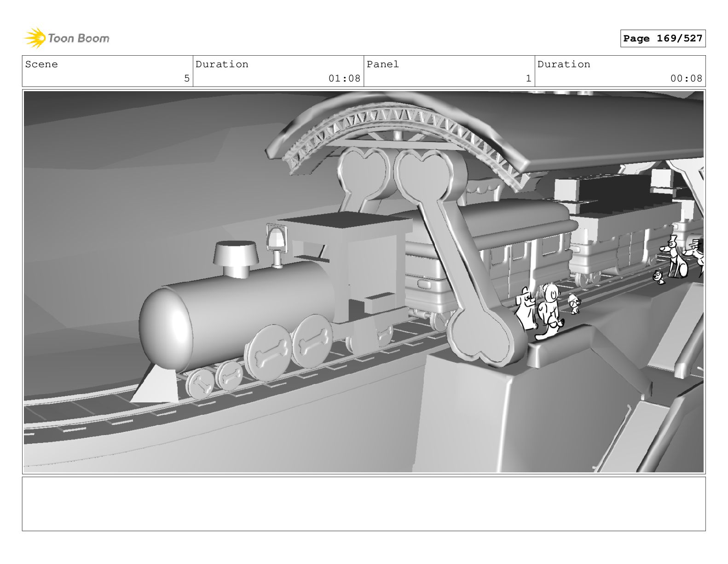This screenshot has height=564, width=728.
Task: Click the scene duration value 01:08
Action: tap(344, 78)
